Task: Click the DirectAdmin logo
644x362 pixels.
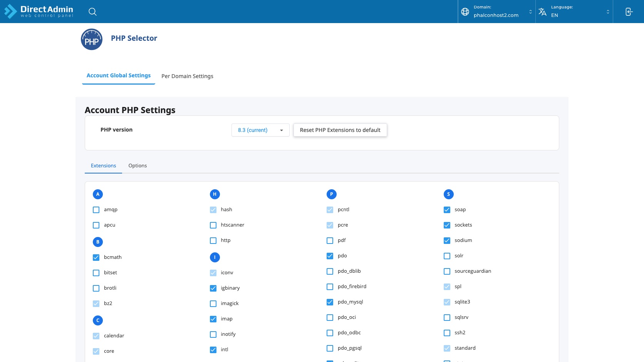Action: point(39,11)
